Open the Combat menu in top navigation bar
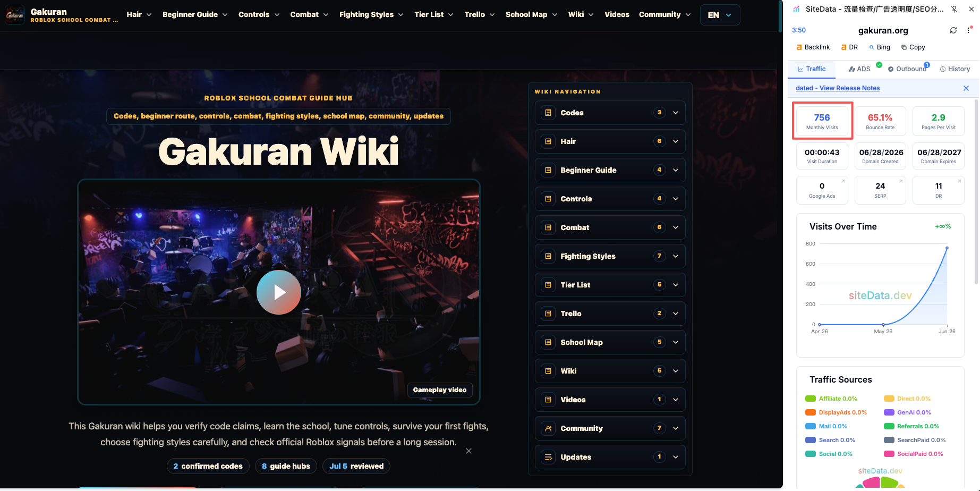The width and height of the screenshot is (980, 491). (x=309, y=14)
